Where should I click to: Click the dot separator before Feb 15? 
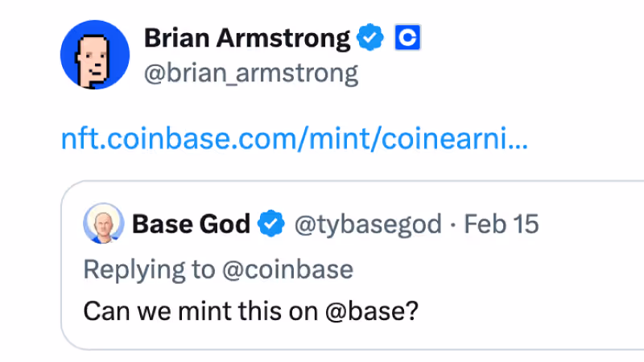coord(453,224)
